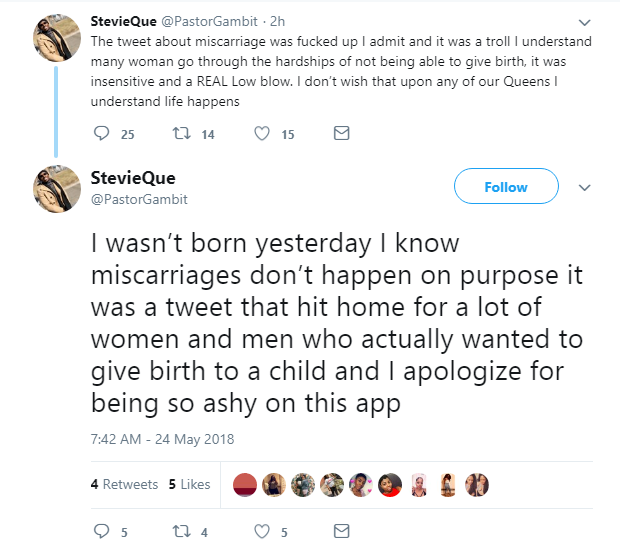The height and width of the screenshot is (555, 620).
Task: Reply to the main apology tweet
Action: (x=99, y=532)
